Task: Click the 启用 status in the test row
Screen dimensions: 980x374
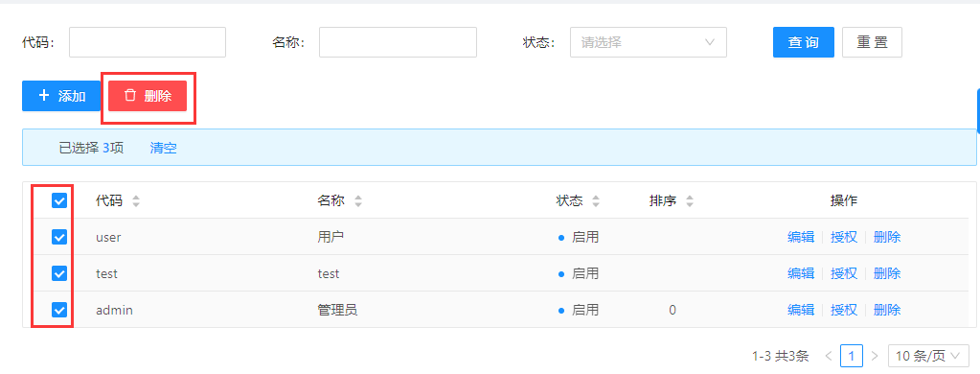Action: click(579, 273)
